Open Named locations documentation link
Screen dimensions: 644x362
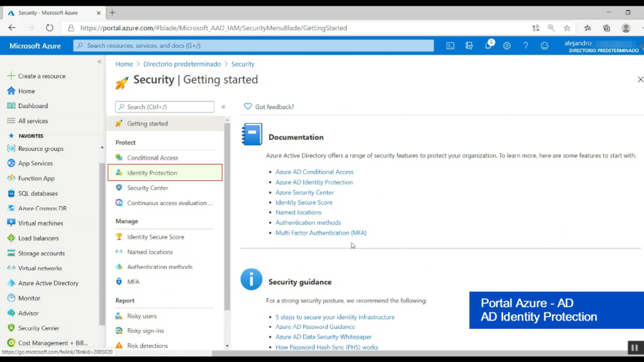click(298, 212)
